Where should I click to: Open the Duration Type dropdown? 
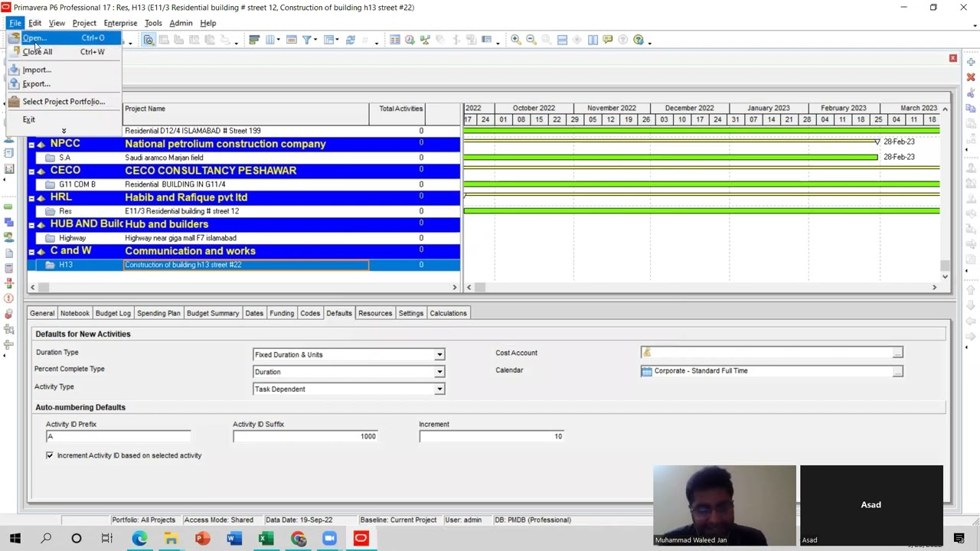click(x=439, y=354)
